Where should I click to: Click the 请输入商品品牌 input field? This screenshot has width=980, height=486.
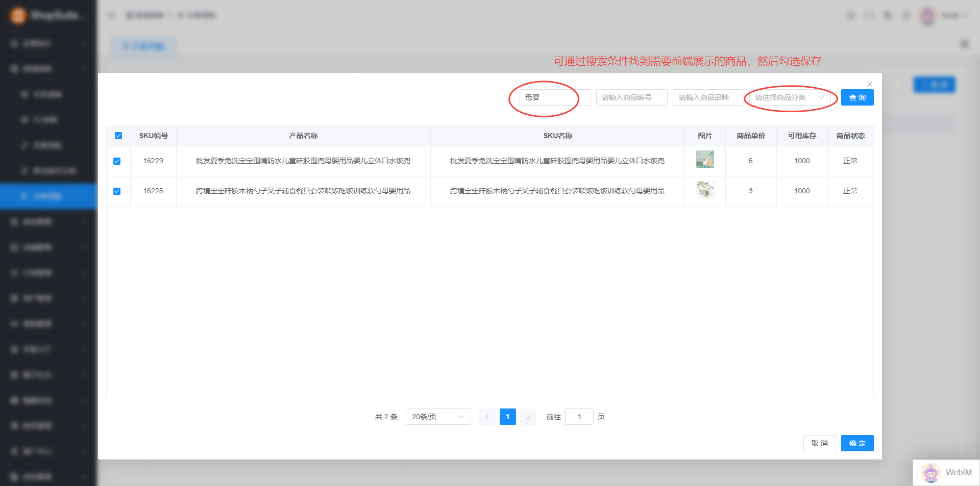click(x=708, y=97)
